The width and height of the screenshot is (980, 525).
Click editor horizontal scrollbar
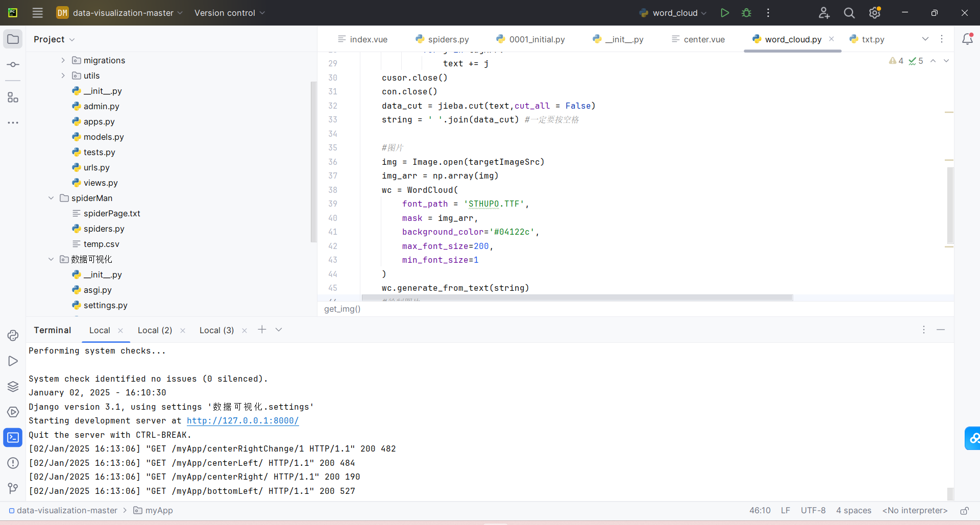(x=577, y=297)
